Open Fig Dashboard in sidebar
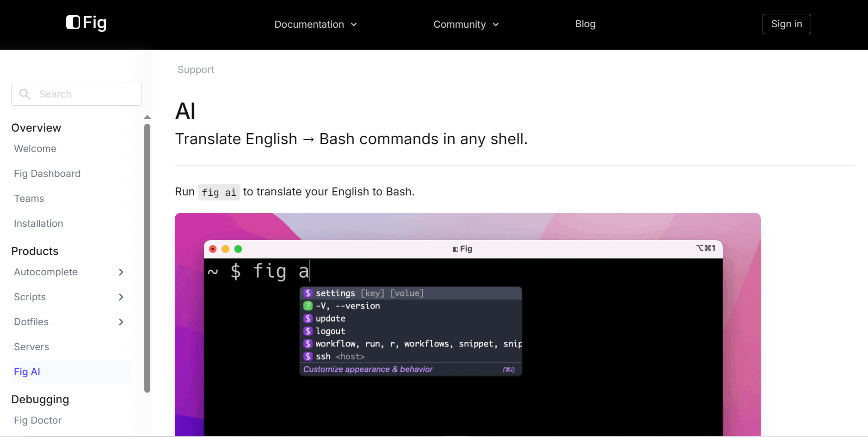Image resolution: width=868 pixels, height=437 pixels. 47,174
